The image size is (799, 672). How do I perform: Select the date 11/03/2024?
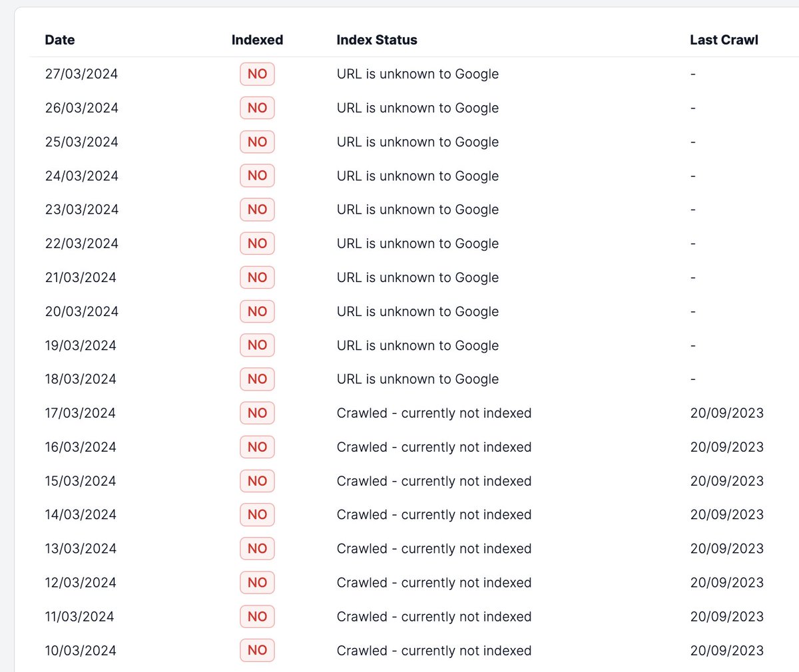[79, 616]
